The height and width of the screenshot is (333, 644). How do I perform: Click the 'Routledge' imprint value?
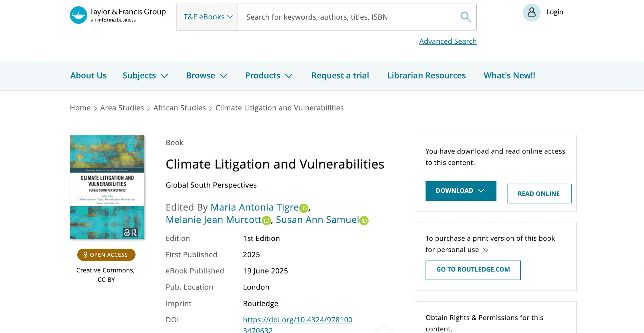coord(260,304)
